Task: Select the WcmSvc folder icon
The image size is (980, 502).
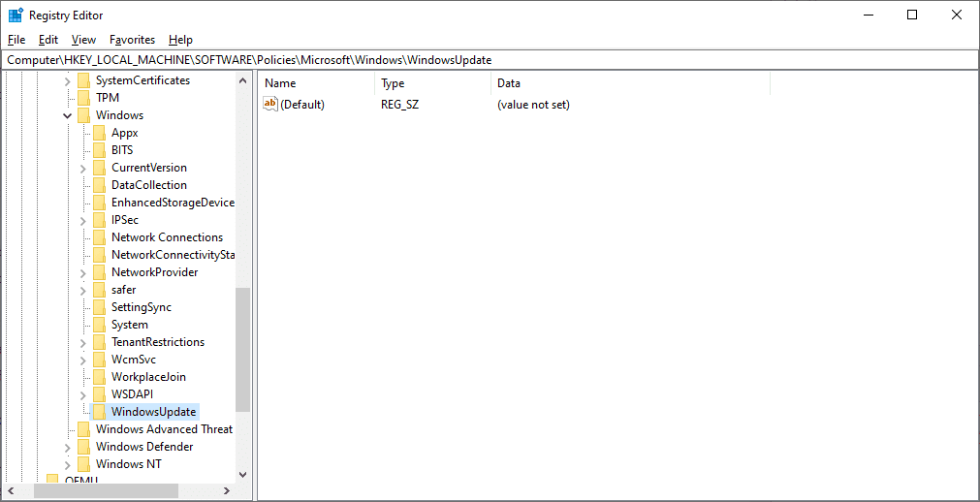Action: tap(100, 361)
